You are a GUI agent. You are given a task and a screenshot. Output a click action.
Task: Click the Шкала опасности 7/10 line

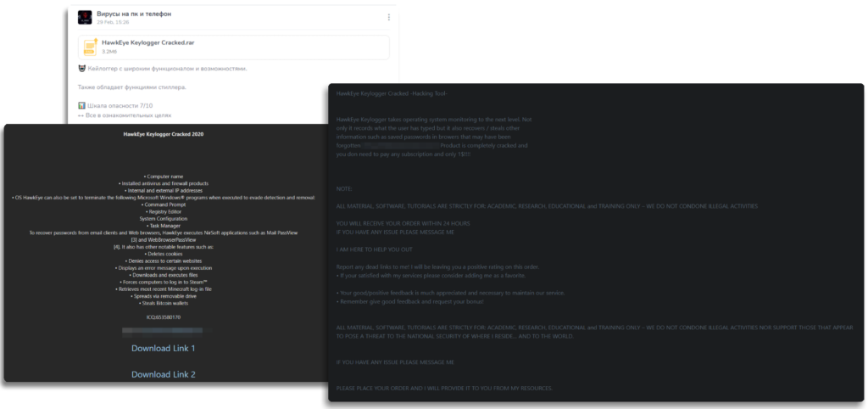(x=115, y=105)
